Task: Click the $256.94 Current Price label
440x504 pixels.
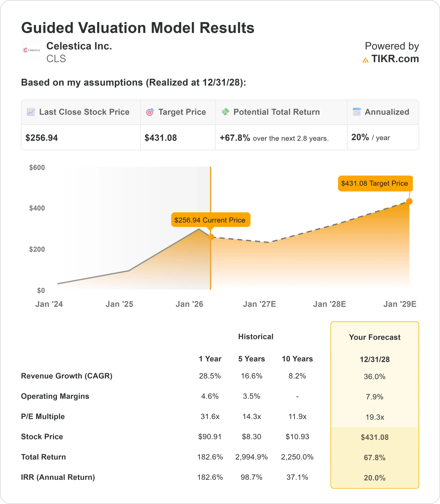Action: (210, 220)
